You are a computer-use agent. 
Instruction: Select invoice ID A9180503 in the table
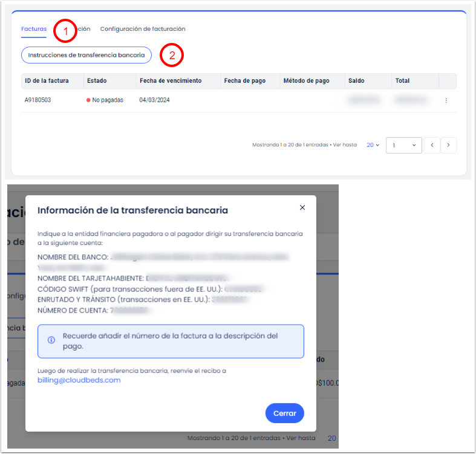coord(37,100)
